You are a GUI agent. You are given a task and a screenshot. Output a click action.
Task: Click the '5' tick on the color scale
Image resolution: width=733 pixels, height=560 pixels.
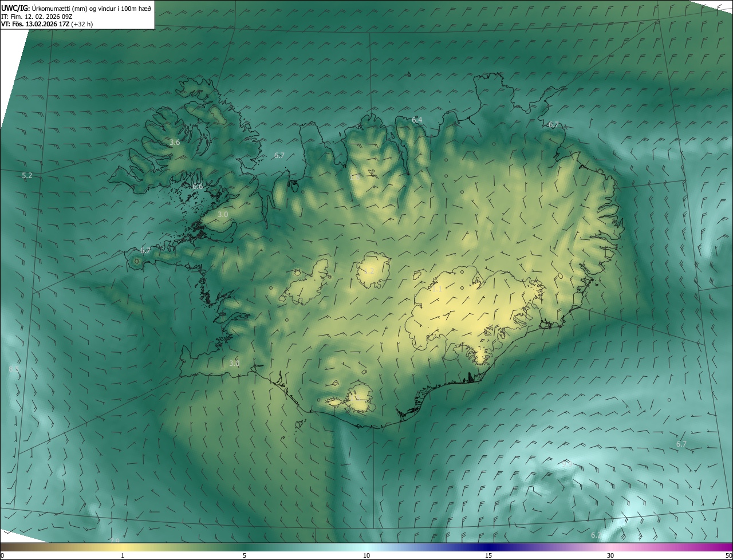(245, 555)
